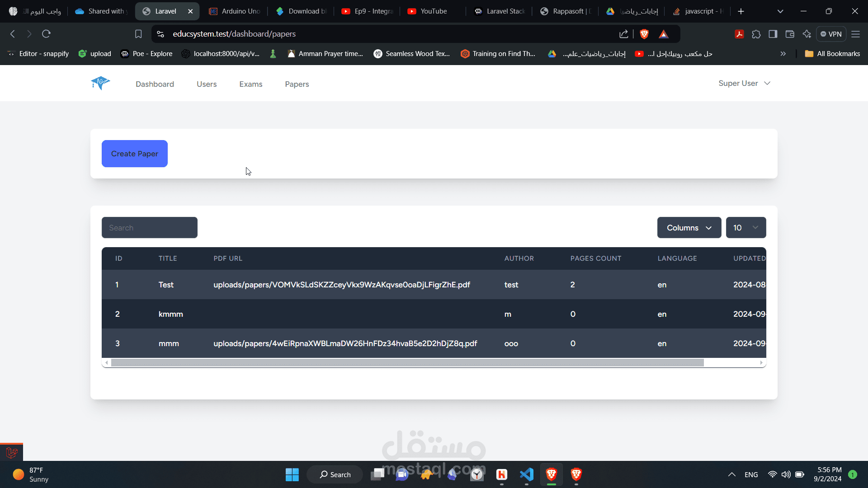Expand the Super User account menu

[x=744, y=83]
